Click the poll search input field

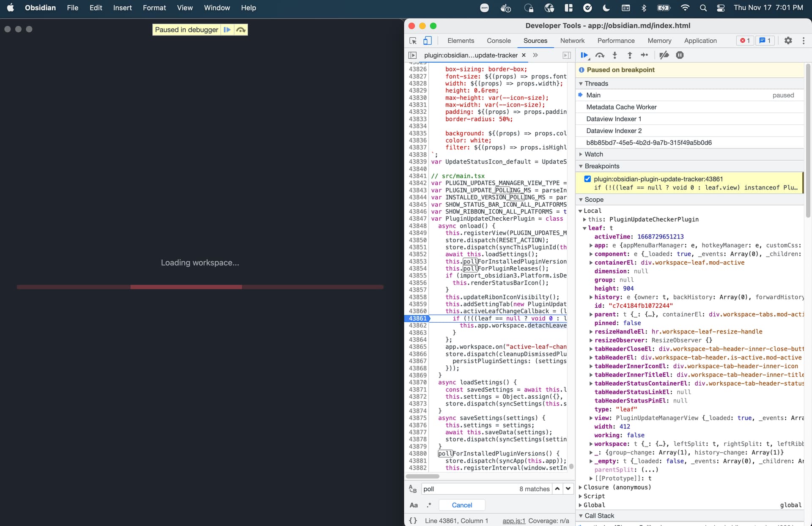(465, 489)
